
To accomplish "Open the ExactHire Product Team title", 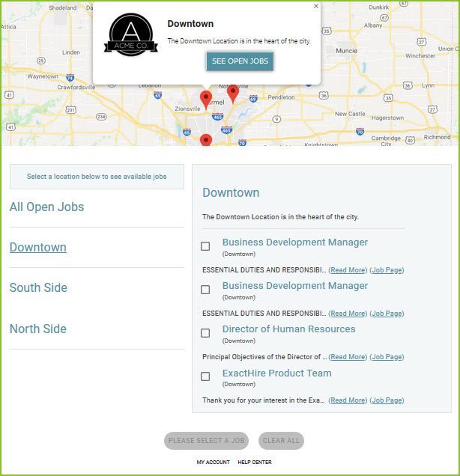I will pos(276,373).
